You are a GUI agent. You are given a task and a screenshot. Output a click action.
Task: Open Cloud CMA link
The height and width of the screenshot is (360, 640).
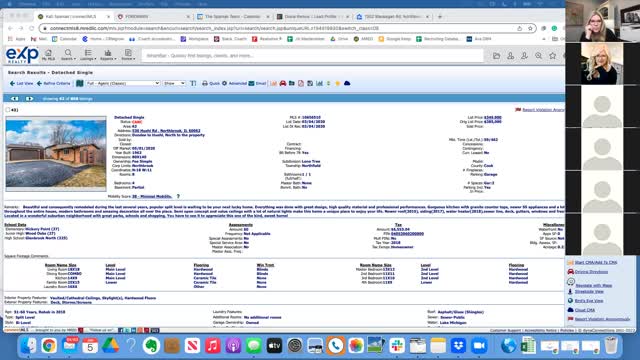[584, 310]
